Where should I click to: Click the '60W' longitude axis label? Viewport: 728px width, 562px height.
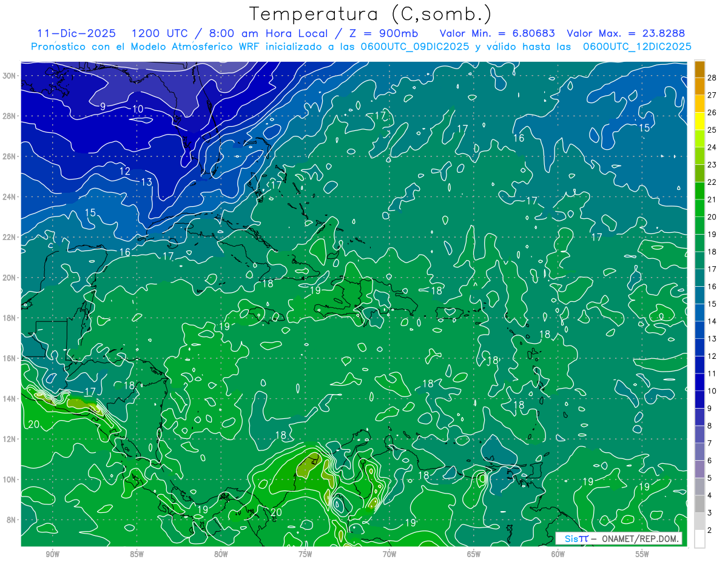[558, 554]
